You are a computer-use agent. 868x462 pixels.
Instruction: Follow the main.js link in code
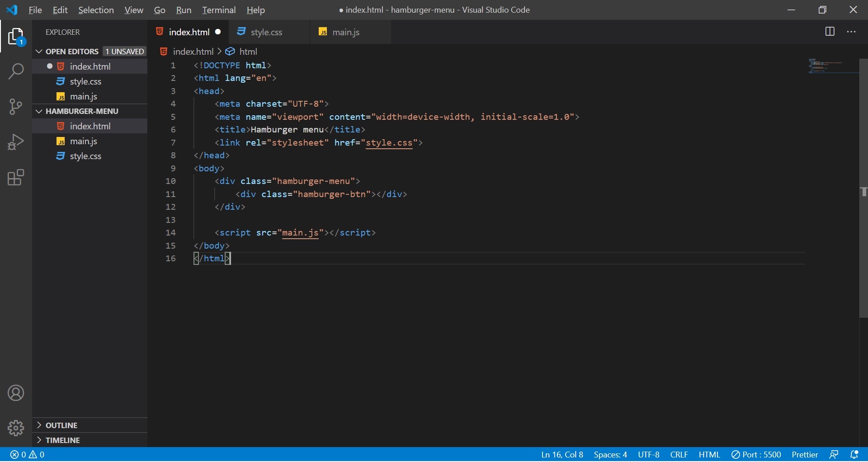(301, 233)
